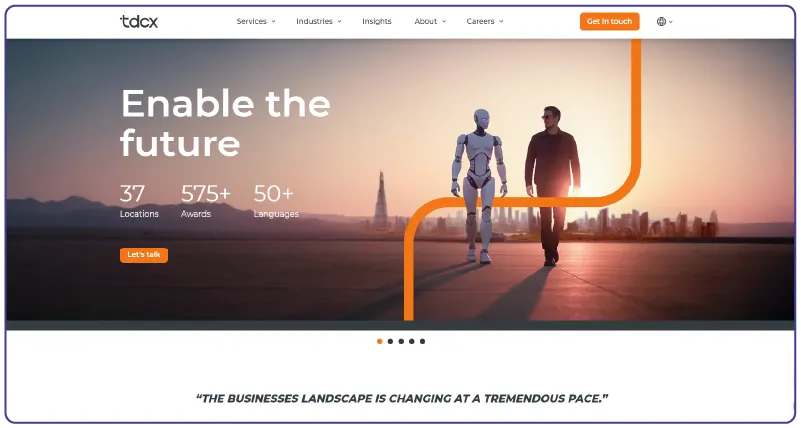Screen dimensions: 801x428
Task: Select the third carousel slide dot
Action: (x=401, y=341)
